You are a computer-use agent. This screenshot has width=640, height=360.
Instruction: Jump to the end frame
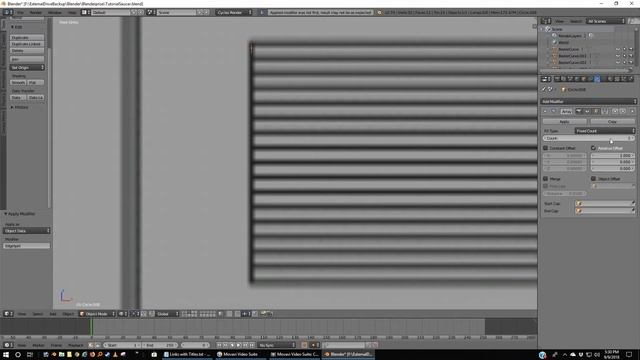(251, 345)
